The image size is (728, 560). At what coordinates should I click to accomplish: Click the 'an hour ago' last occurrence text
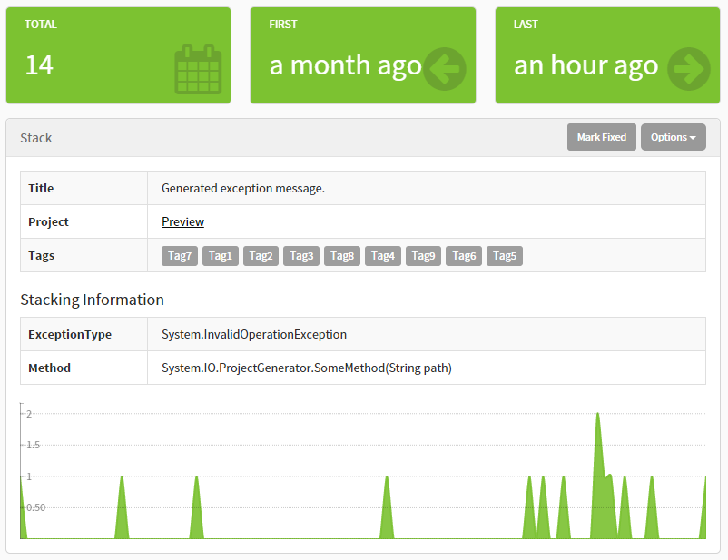585,65
